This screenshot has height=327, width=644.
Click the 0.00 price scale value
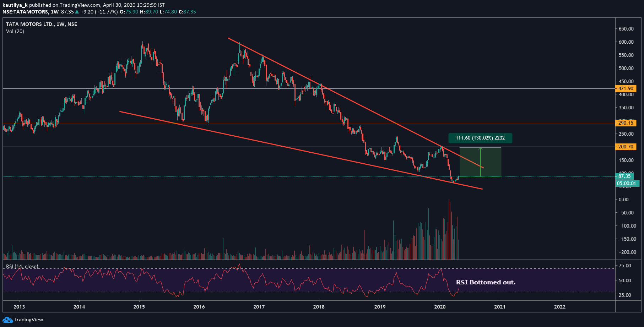(x=623, y=200)
